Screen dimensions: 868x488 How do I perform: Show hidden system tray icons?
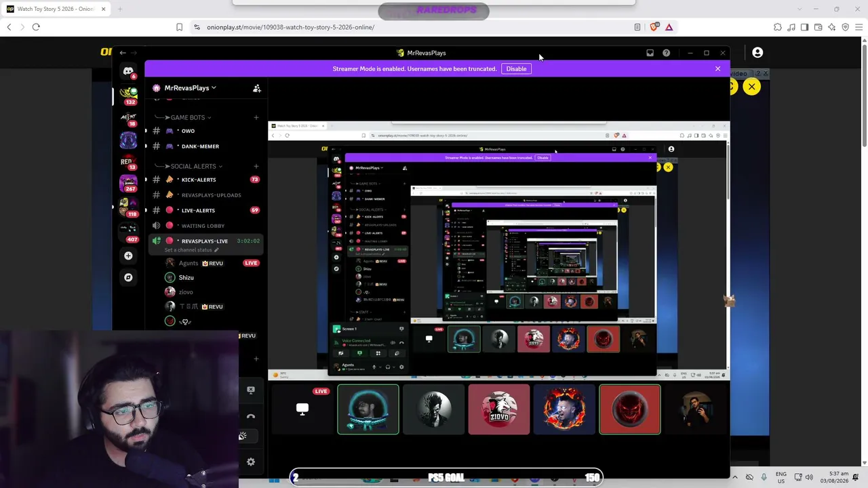coord(734,477)
